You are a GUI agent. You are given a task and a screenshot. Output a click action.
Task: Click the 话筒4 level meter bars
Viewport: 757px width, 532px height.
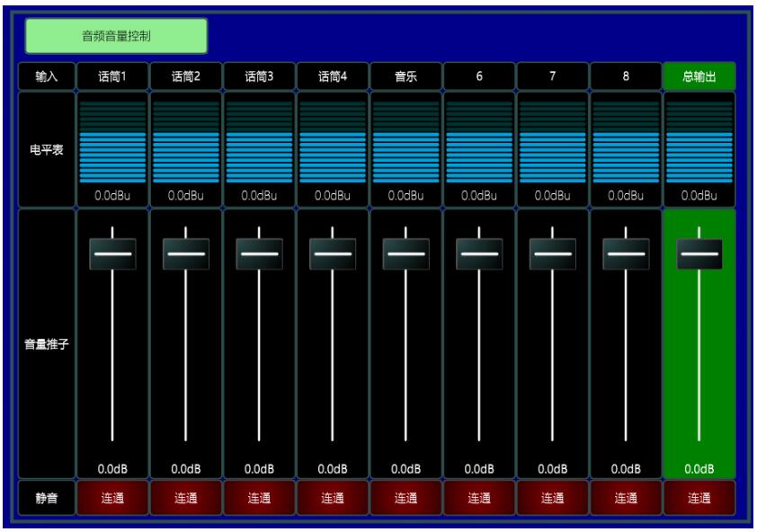click(x=333, y=142)
